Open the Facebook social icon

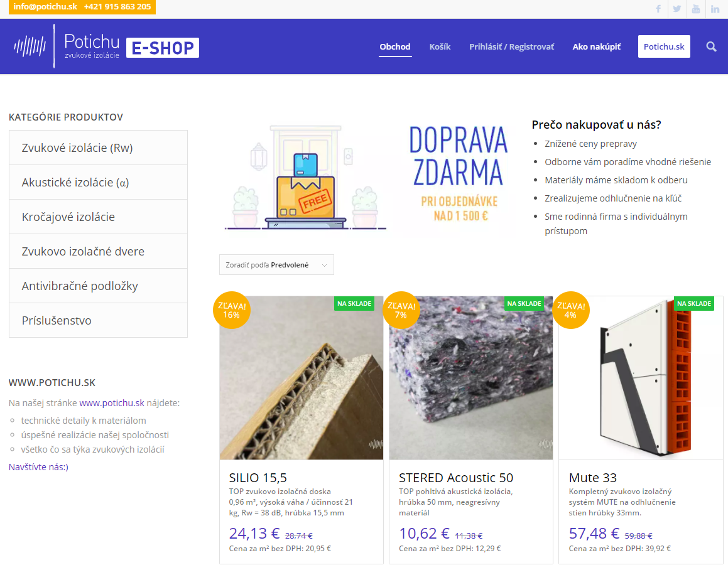[x=658, y=9]
